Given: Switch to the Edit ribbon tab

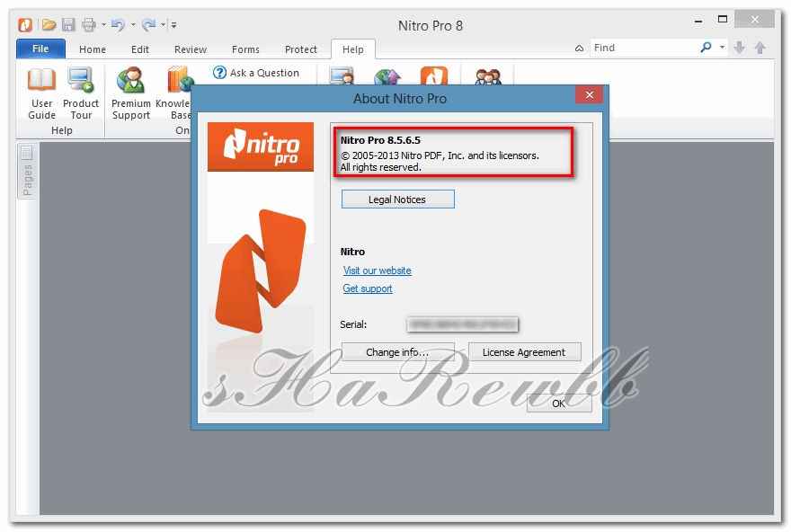Looking at the screenshot, I should [139, 49].
